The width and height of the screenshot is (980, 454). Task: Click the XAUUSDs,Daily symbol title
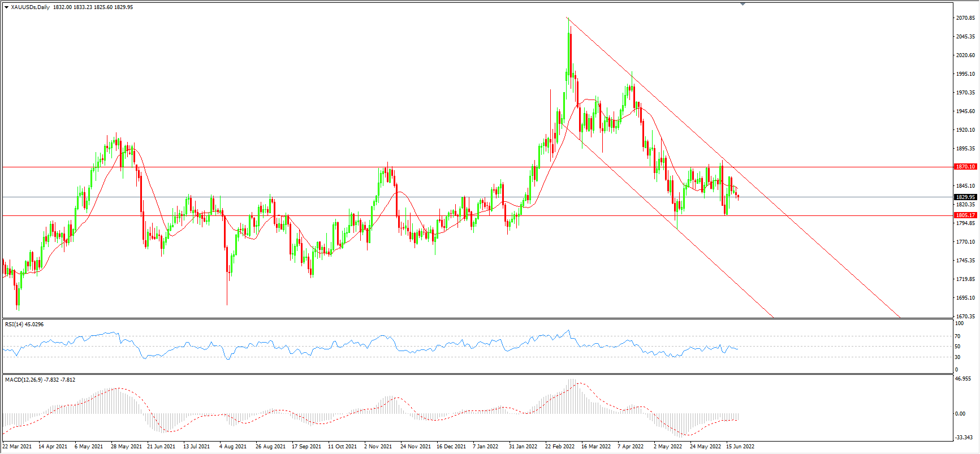coord(31,7)
